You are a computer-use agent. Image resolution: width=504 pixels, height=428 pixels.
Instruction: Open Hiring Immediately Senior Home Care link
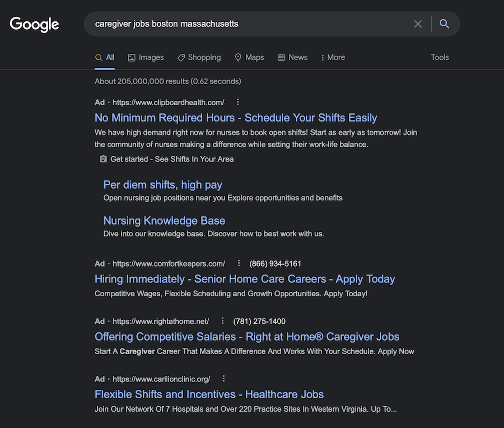click(245, 279)
